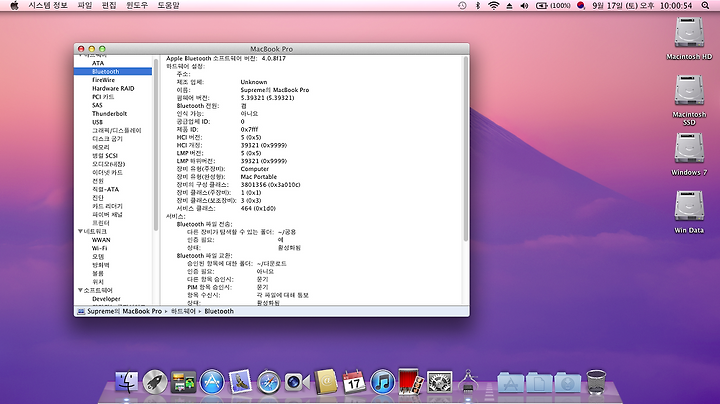Select FireWire in the sidebar
Viewport: 720px width, 404px height.
(x=103, y=80)
